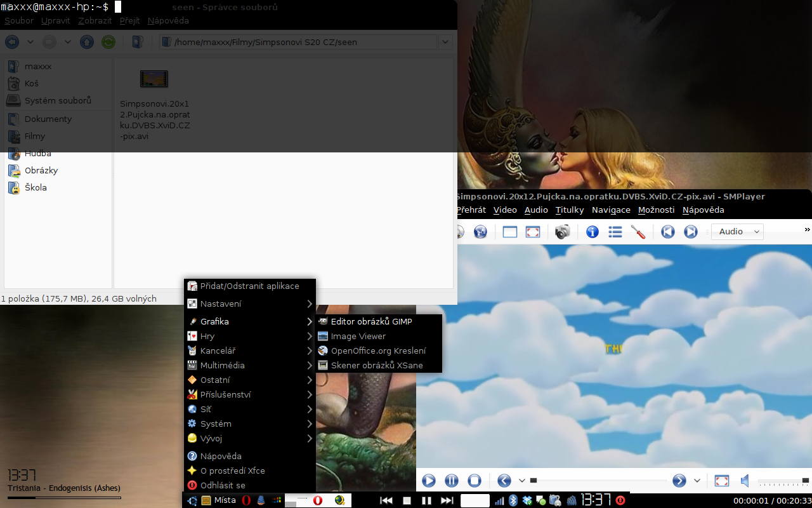Launch Opera from the panel launcher
This screenshot has width=812, height=508.
(x=246, y=500)
